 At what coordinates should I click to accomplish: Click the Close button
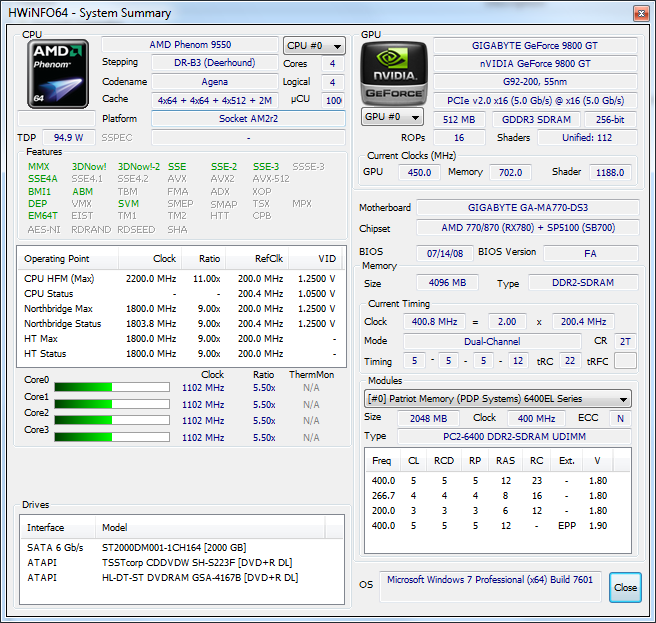tap(625, 587)
